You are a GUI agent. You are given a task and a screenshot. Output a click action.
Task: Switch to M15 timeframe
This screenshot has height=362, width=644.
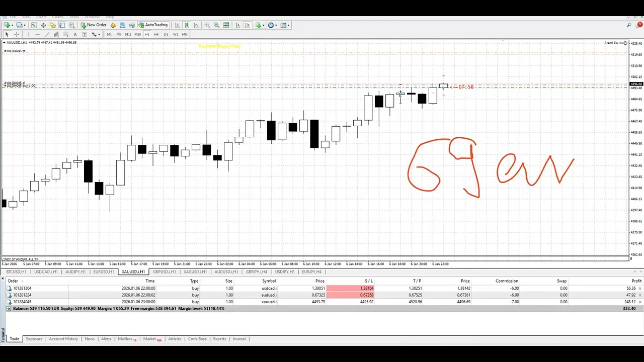pyautogui.click(x=128, y=34)
